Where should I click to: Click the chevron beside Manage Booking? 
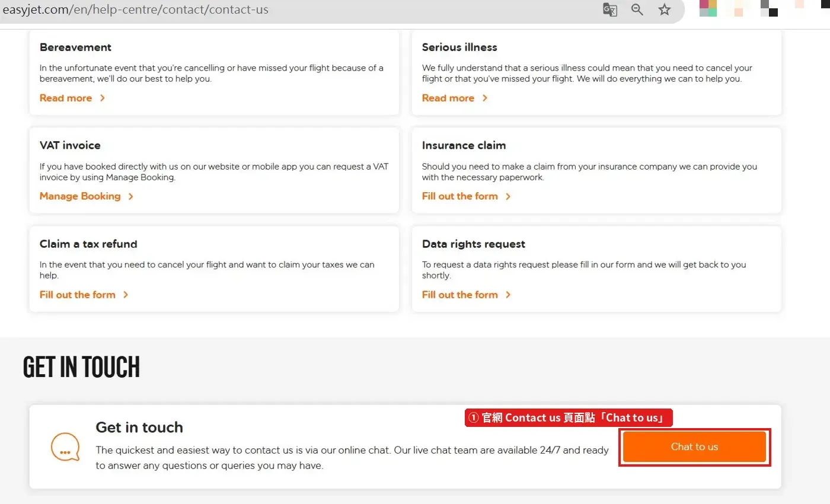131,196
